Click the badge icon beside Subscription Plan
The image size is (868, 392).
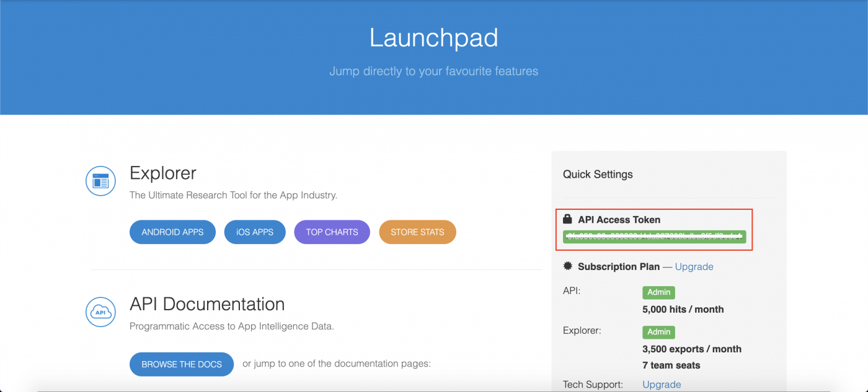[x=567, y=266]
